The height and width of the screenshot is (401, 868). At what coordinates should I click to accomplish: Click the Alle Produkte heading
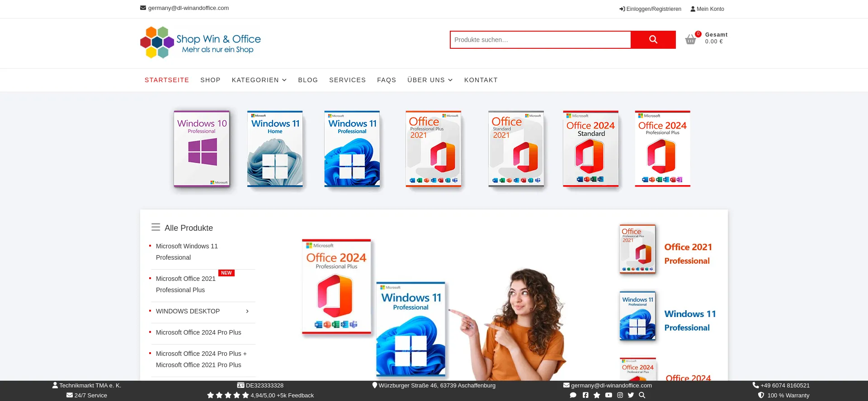tap(189, 228)
